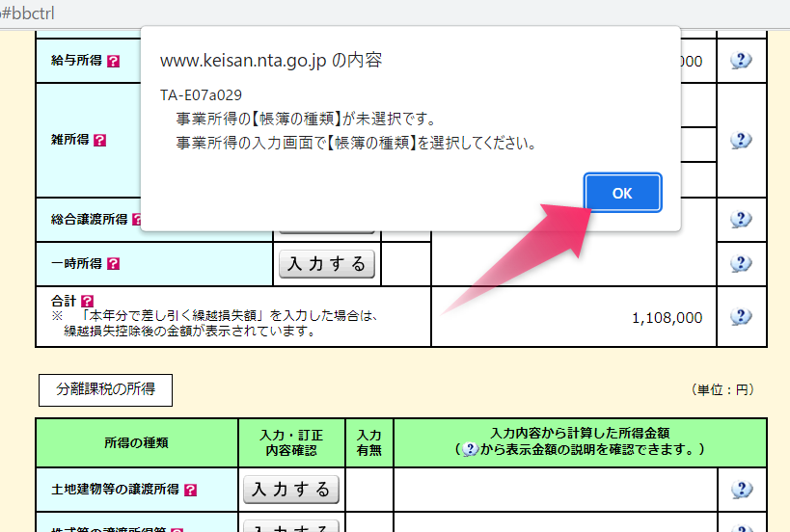
Task: Show amount explanation bubble for 給与所得 row
Action: pos(741,61)
